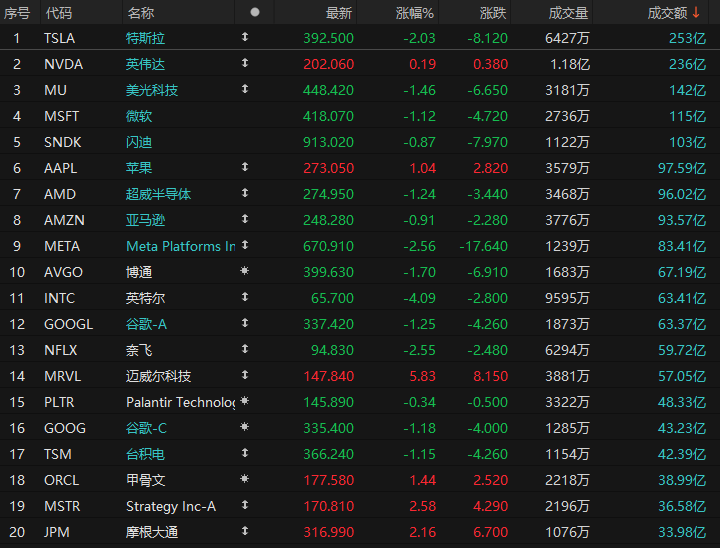This screenshot has height=548, width=720.
Task: Click the star burst icon in GOOG row
Action: (x=245, y=427)
